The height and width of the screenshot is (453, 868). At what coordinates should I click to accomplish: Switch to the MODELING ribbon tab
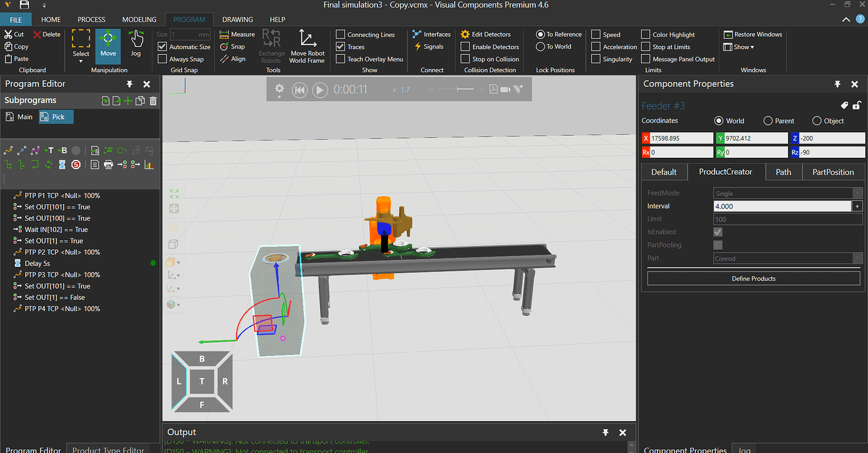click(139, 20)
